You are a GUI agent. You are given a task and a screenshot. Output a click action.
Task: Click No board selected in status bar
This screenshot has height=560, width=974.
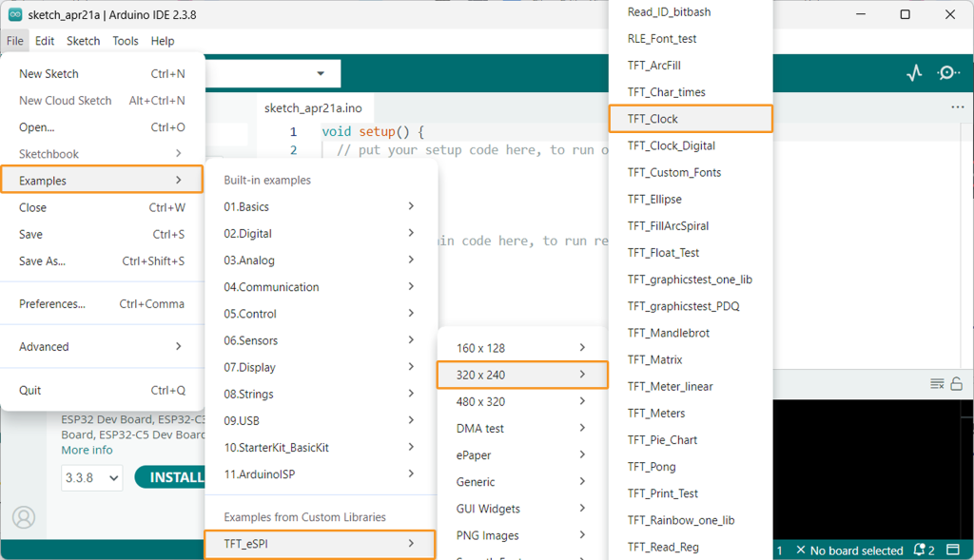click(849, 550)
